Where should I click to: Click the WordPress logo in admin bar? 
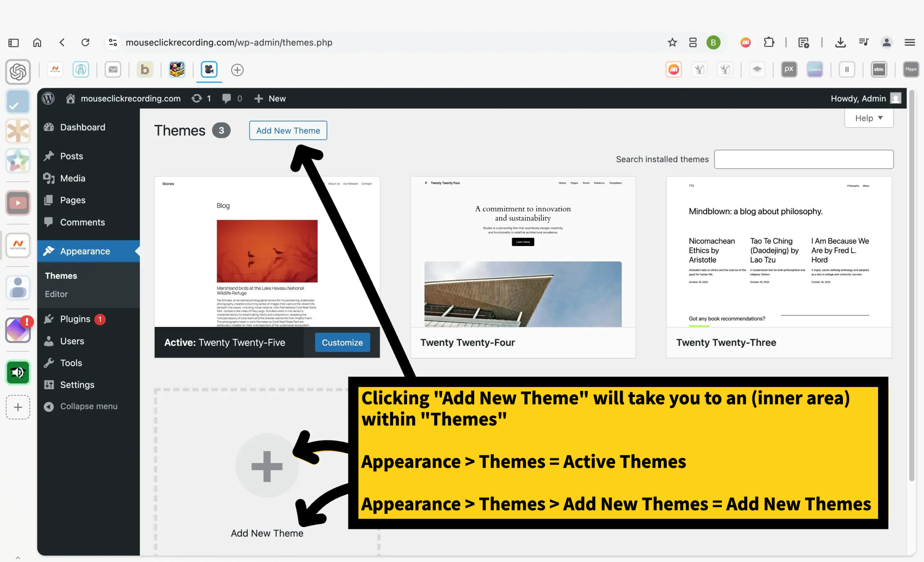[48, 98]
